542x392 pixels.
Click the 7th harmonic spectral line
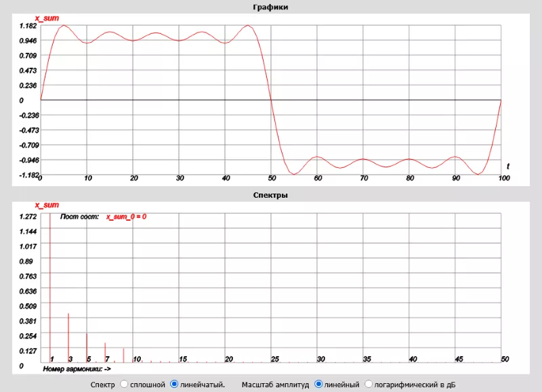click(105, 352)
